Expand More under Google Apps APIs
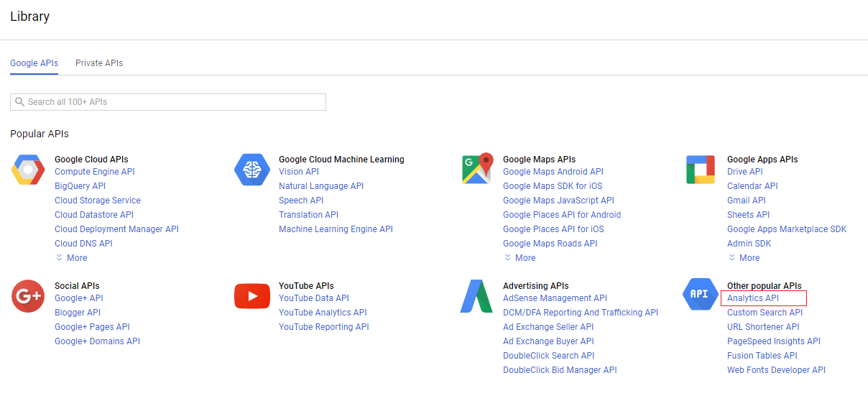 click(x=744, y=258)
